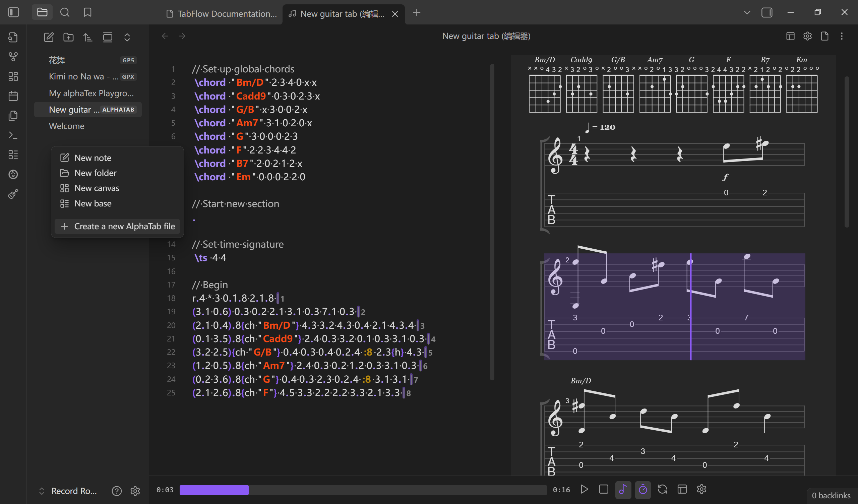Open the tab list dropdown chevron
Viewport: 858px width, 504px height.
coord(747,13)
